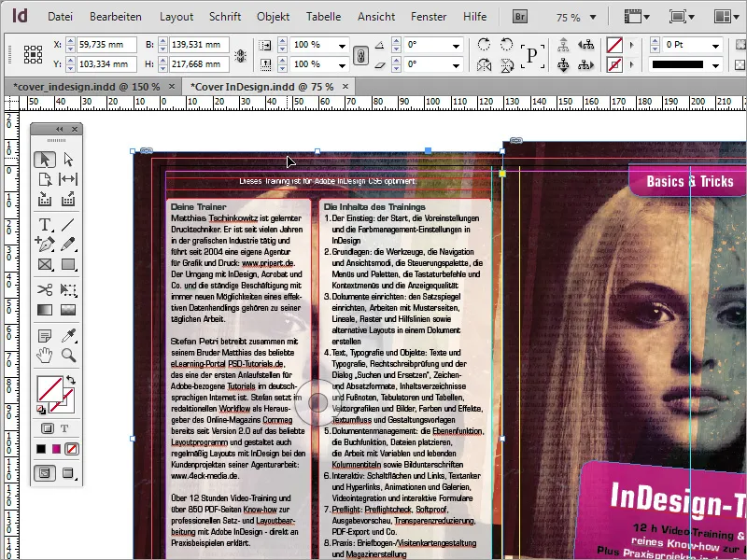Open the zoom level 75 % dropdown

[593, 17]
